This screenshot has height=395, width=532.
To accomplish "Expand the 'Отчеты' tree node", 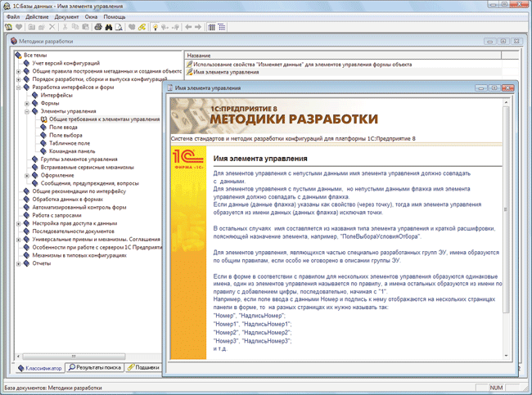I will [x=19, y=264].
